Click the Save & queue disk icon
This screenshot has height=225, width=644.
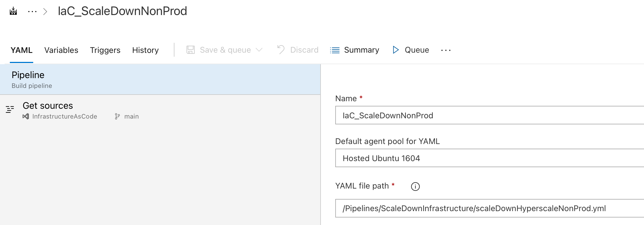tap(191, 50)
